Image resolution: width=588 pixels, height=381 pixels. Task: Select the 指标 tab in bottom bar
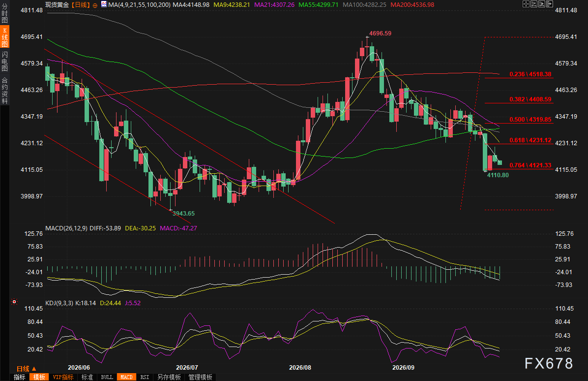point(20,377)
